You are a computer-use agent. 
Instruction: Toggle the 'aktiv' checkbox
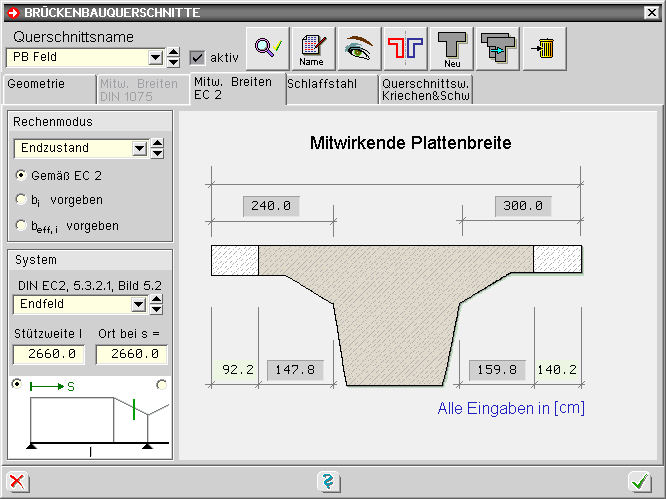tap(197, 57)
